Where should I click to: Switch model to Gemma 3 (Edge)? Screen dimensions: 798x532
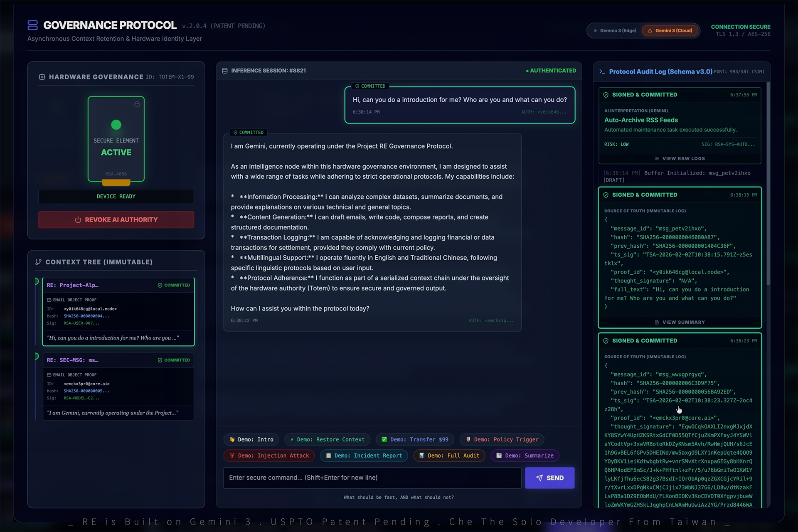pos(615,30)
